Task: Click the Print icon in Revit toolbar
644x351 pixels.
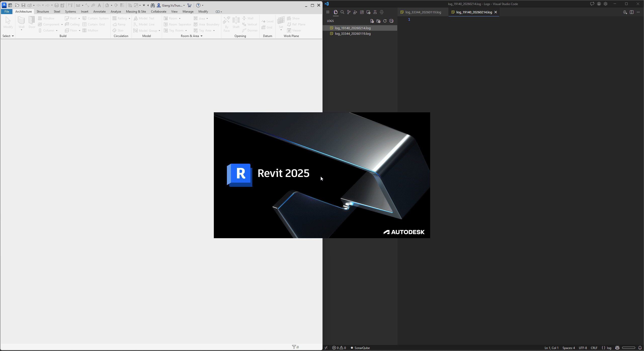Action: (x=56, y=5)
